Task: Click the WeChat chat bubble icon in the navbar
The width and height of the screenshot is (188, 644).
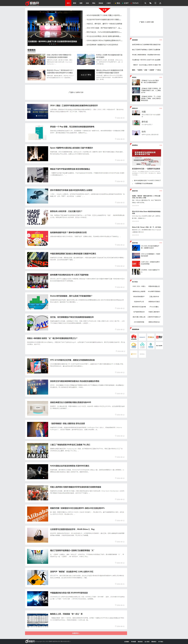Action: (150, 3)
